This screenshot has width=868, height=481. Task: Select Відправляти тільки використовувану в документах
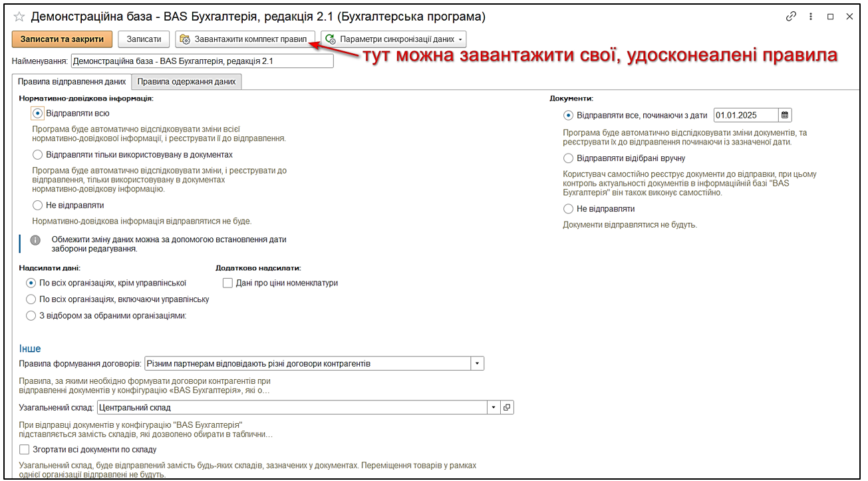[x=38, y=155]
